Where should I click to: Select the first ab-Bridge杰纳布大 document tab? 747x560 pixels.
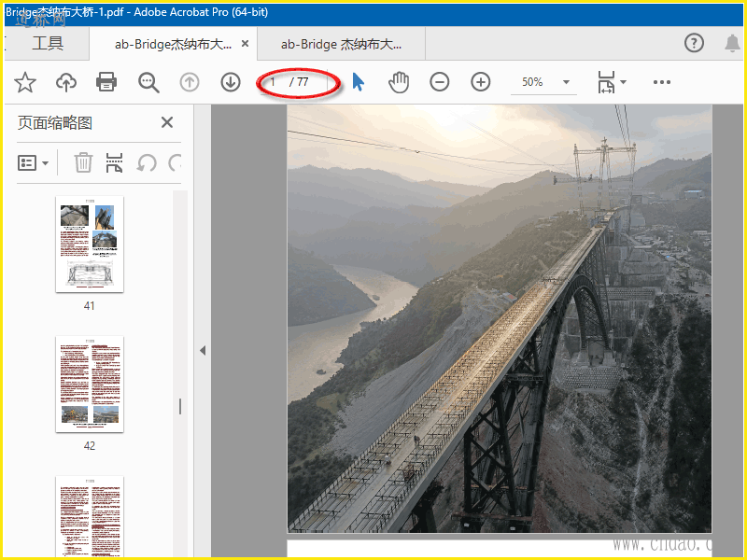point(173,44)
